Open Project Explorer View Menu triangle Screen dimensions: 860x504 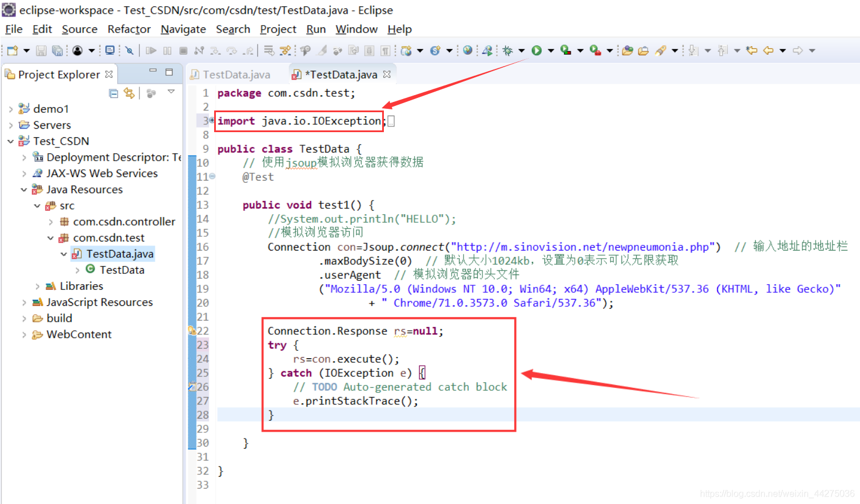click(171, 92)
